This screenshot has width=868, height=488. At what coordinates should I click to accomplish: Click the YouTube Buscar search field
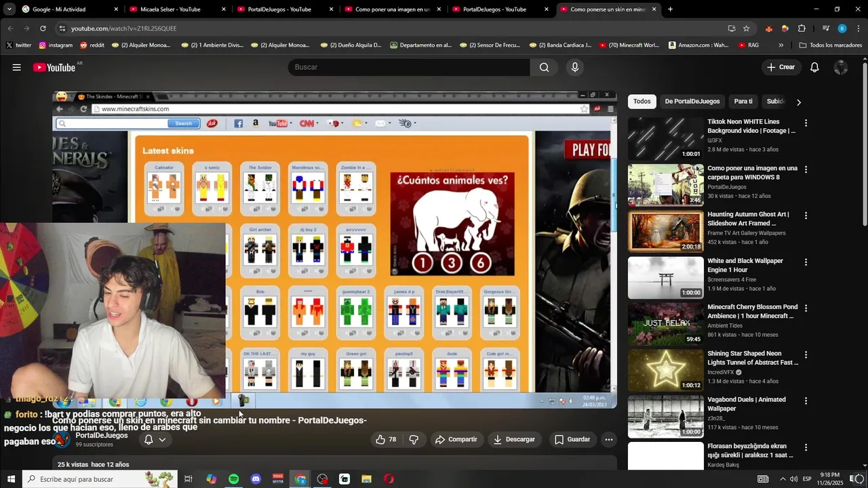[409, 67]
